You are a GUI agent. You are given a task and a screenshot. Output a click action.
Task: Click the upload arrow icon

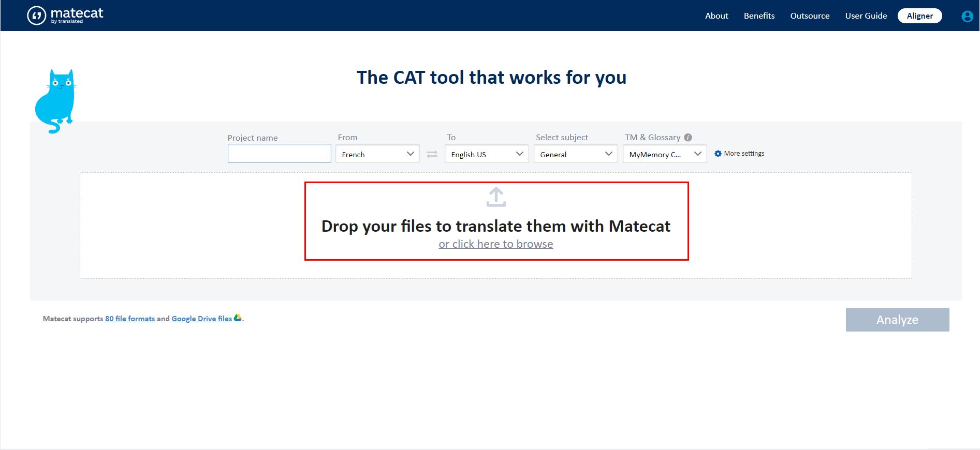(496, 197)
